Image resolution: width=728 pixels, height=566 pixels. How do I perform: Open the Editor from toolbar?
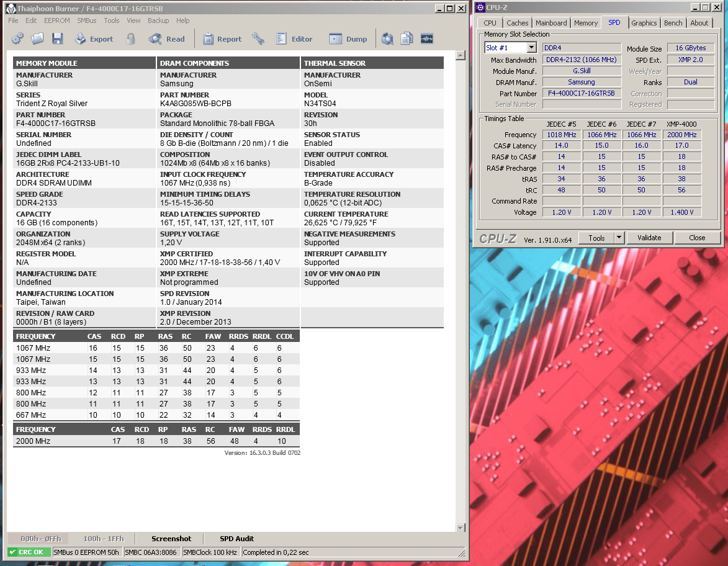294,39
